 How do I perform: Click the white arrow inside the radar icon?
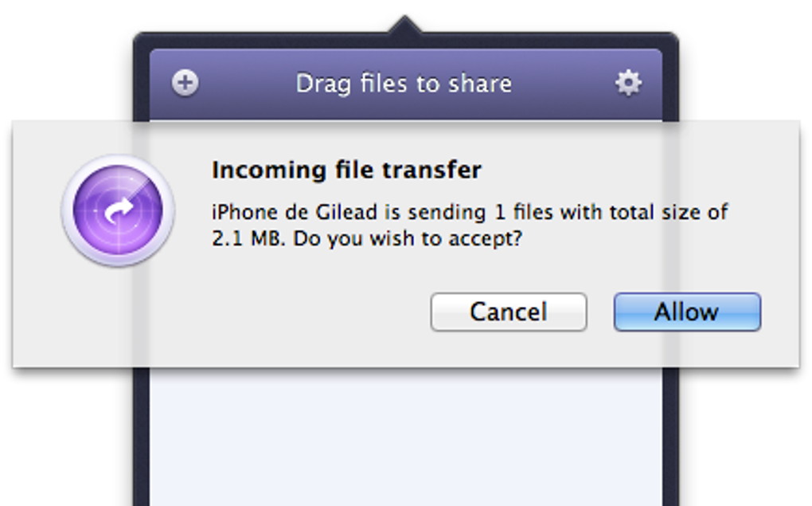point(119,210)
